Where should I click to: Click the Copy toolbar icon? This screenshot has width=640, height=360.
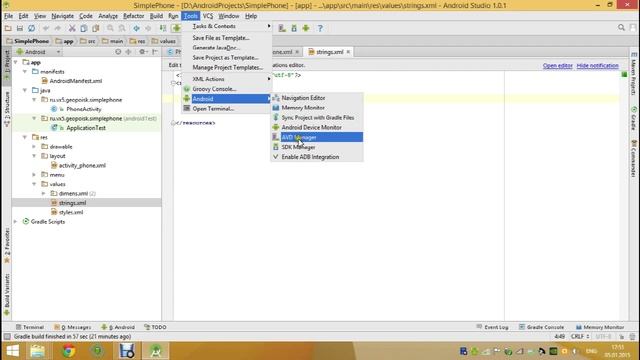coord(84,28)
